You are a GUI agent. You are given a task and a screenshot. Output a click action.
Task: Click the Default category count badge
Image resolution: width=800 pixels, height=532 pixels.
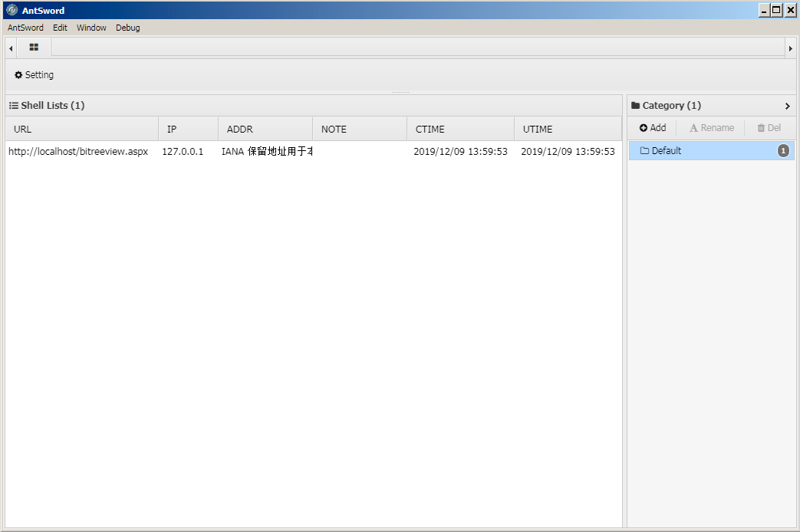point(783,150)
